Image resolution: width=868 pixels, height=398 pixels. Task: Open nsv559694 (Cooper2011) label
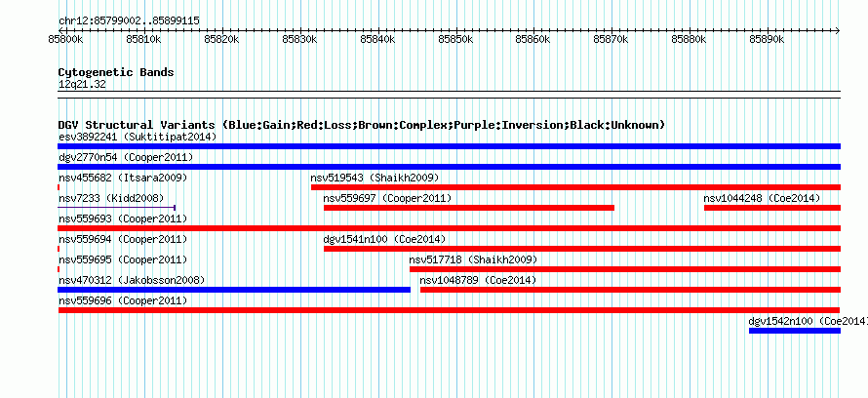[x=123, y=239]
